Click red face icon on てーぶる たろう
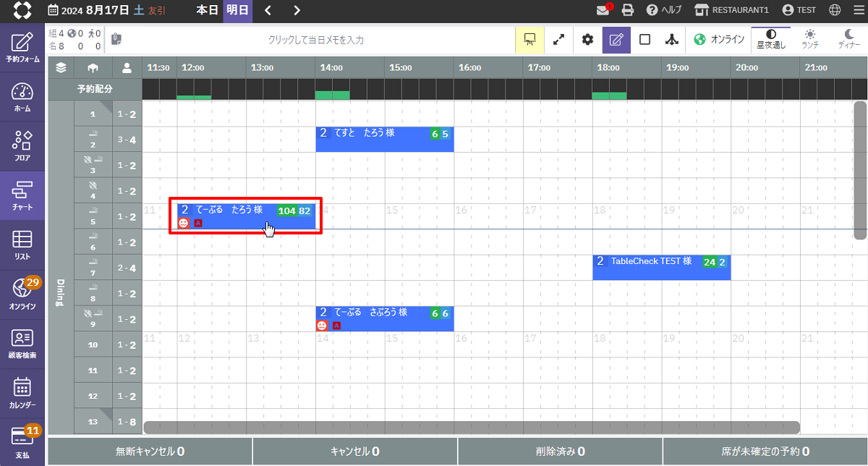Viewport: 868px width, 466px height. coord(184,223)
